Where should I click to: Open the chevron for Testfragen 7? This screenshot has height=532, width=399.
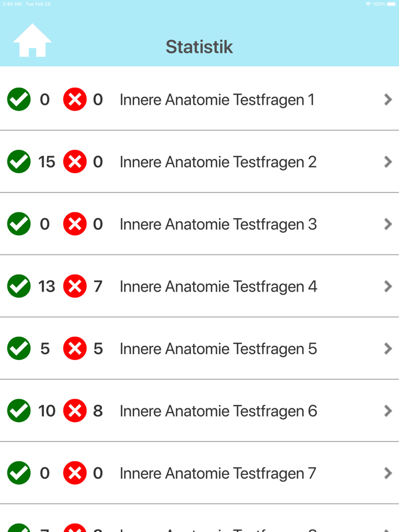(388, 473)
